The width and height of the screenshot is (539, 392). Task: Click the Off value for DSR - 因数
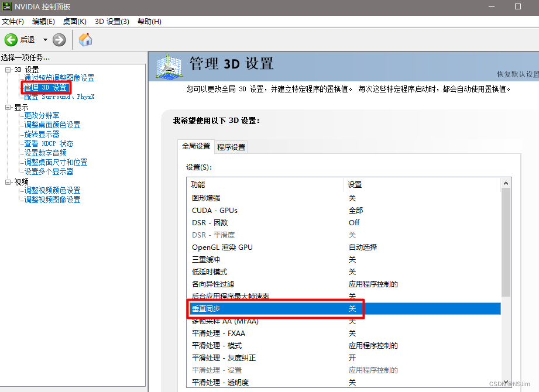coord(354,223)
